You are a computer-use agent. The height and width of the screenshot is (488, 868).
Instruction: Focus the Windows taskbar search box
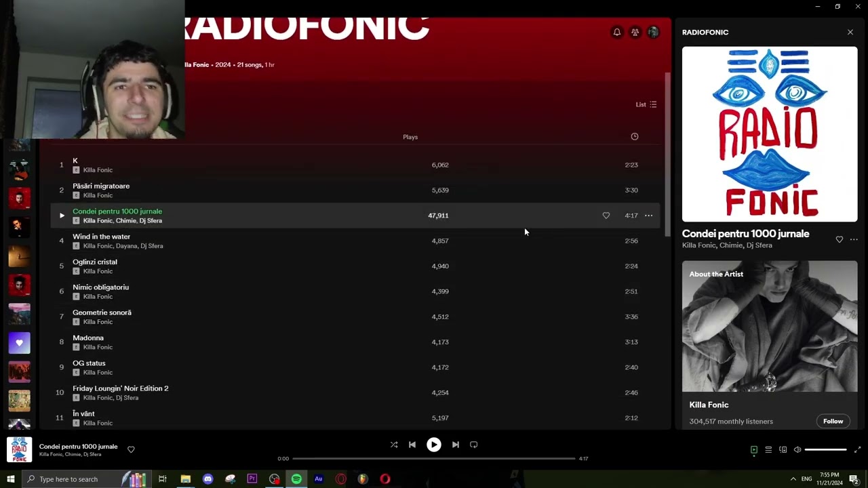point(86,479)
